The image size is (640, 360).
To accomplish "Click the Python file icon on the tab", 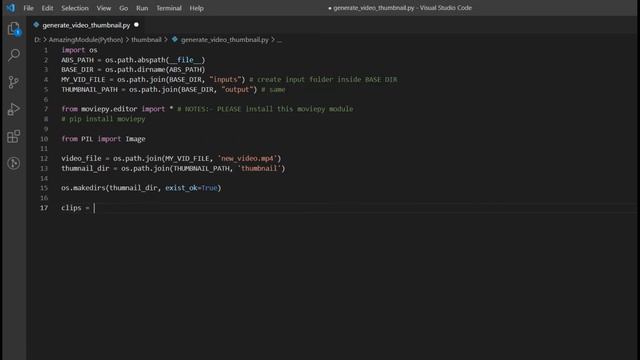I will pyautogui.click(x=36, y=25).
